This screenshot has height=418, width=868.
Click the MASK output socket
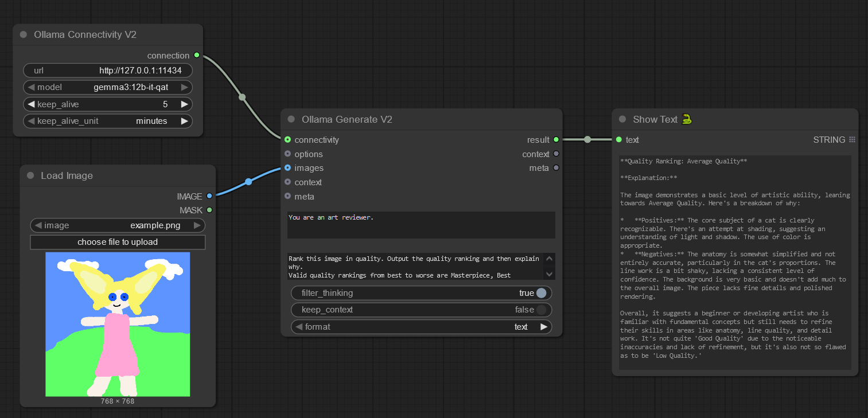[209, 210]
